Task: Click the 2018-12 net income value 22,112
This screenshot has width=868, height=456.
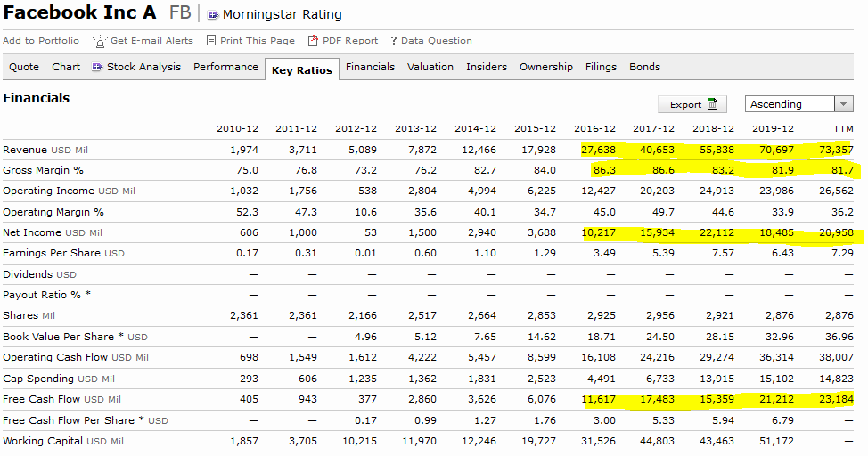Action: 717,233
